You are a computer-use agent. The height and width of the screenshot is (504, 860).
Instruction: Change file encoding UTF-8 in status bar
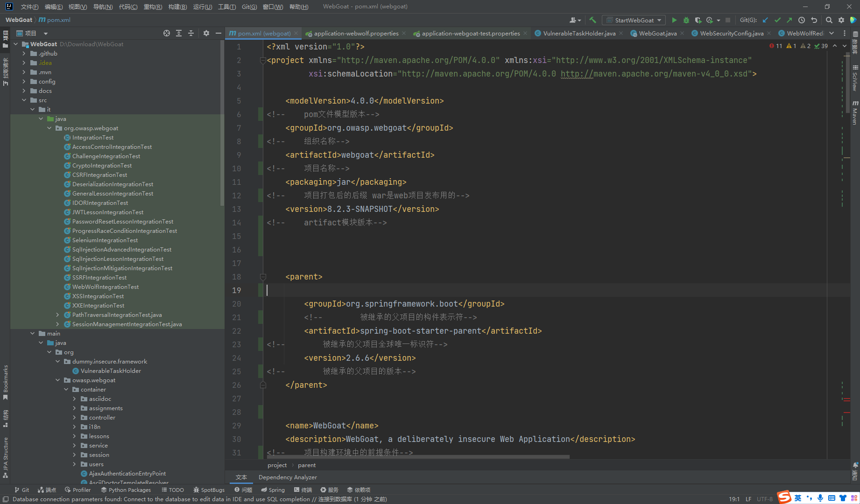765,499
